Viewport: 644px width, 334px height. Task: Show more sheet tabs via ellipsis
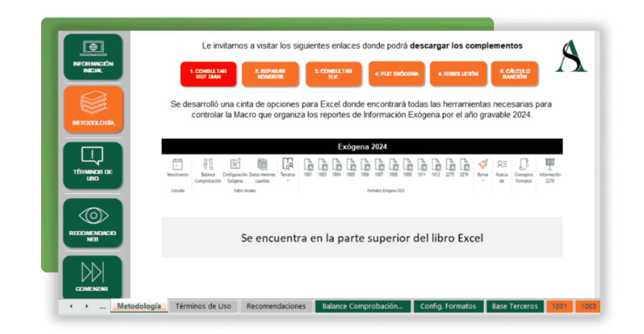coord(103,307)
